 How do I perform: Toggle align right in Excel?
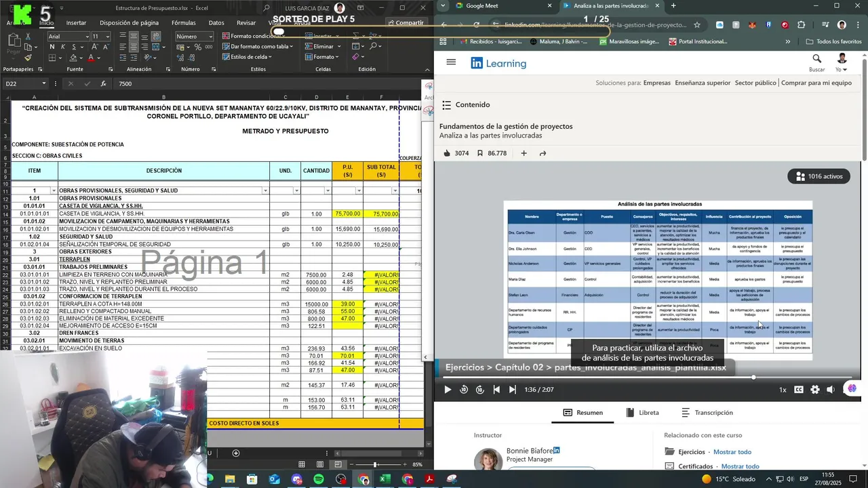146,47
